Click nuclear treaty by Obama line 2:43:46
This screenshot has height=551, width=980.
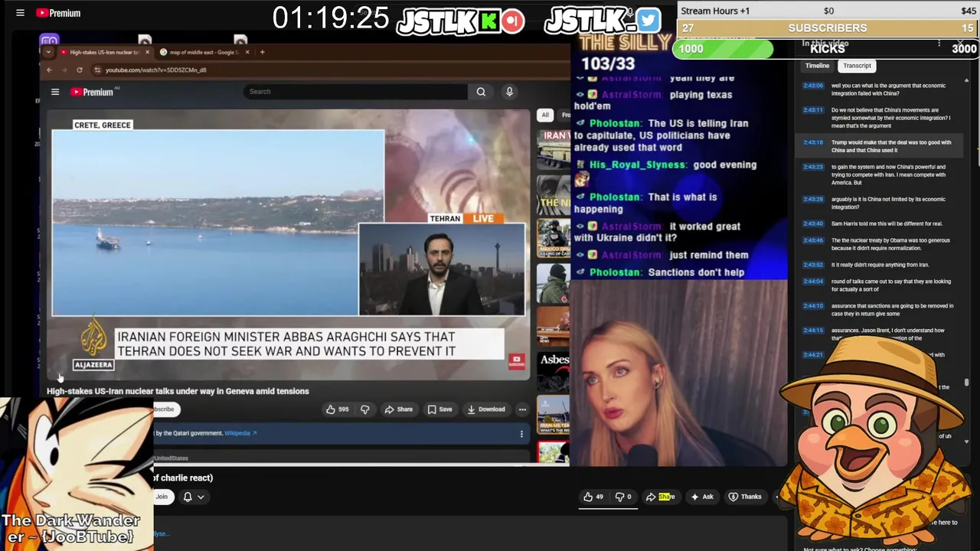[878, 244]
